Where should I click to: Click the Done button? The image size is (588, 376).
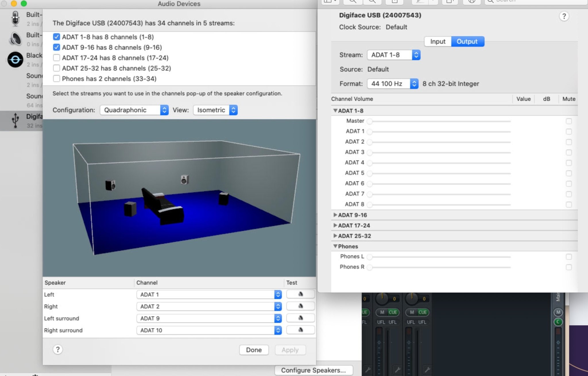pos(254,350)
